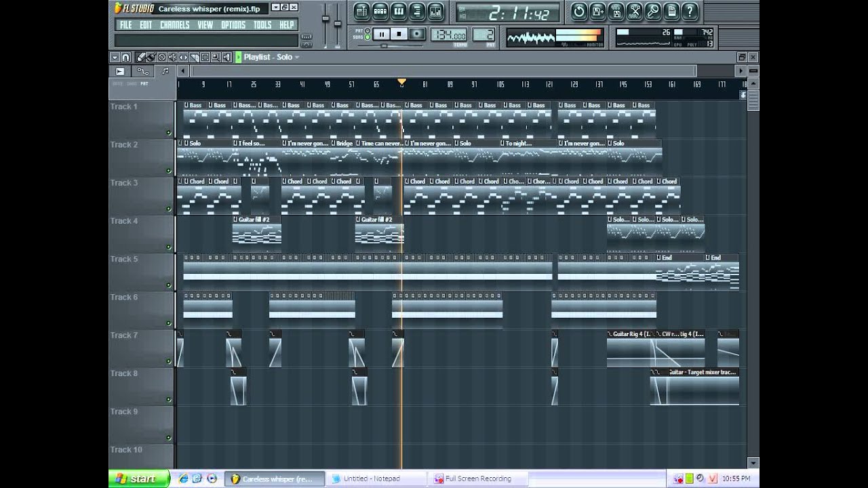The image size is (868, 488).
Task: Select the Slip tool
Action: tap(183, 57)
